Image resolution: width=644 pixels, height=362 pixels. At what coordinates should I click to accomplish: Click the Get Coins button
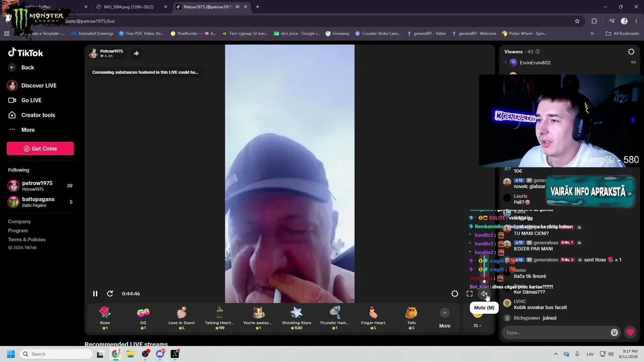(x=40, y=148)
